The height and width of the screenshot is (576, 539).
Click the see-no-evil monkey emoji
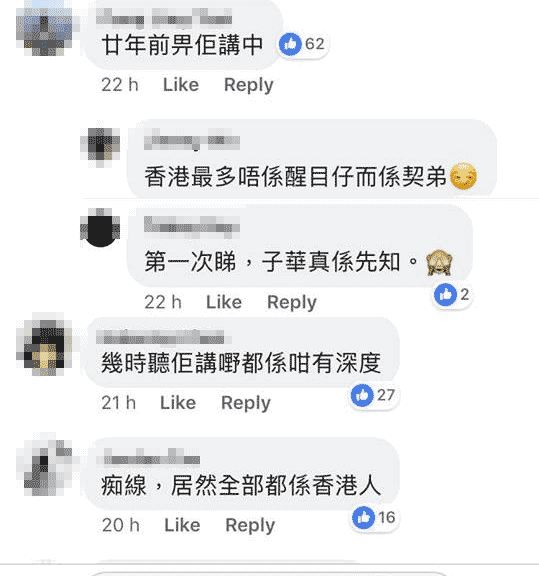(439, 262)
